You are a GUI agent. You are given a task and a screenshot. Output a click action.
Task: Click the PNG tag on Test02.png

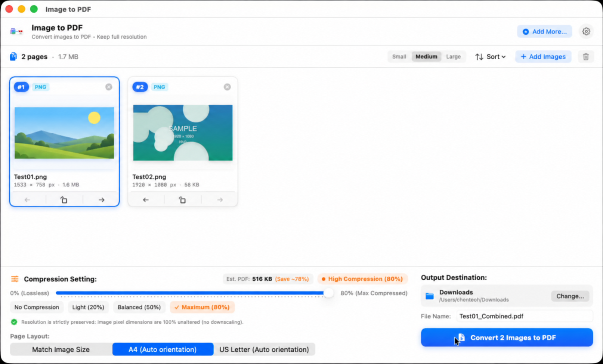[x=159, y=87]
